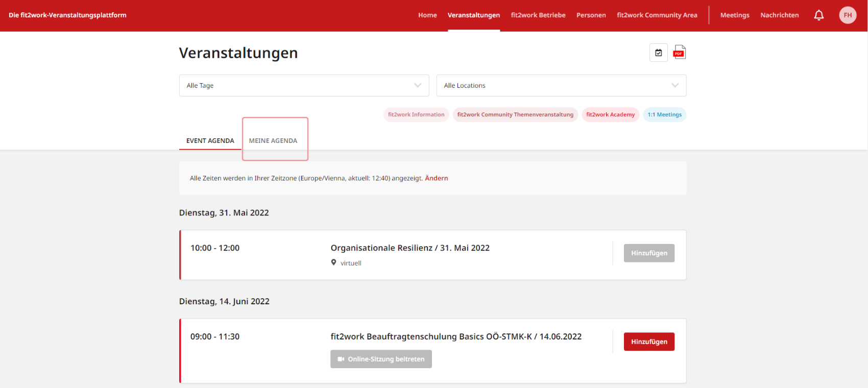This screenshot has width=868, height=388.
Task: Expand the Alle Locations dropdown
Action: [561, 85]
